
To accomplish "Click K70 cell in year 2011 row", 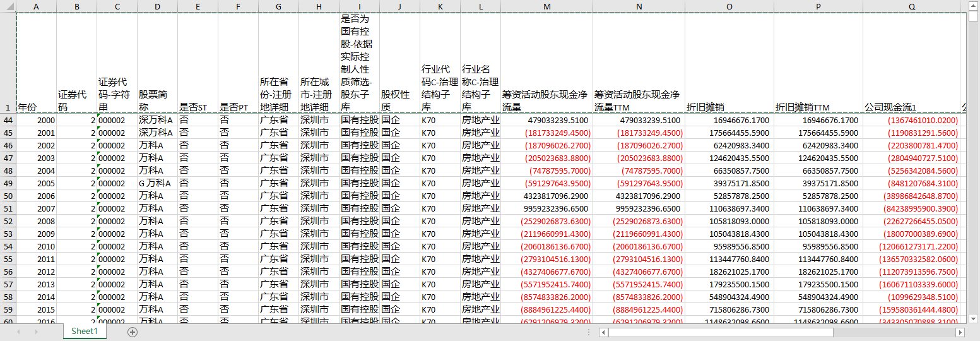I will click(440, 259).
